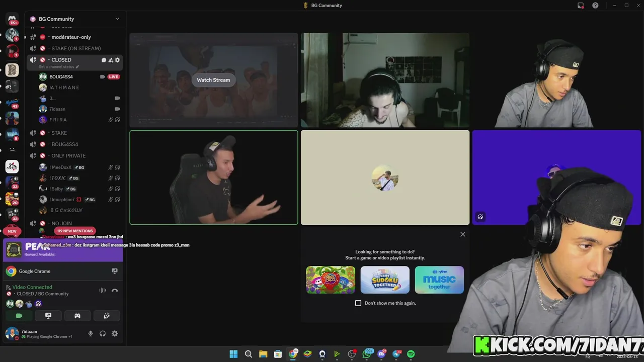Join the NO JOIN voice channel
The width and height of the screenshot is (644, 362).
tap(75, 223)
